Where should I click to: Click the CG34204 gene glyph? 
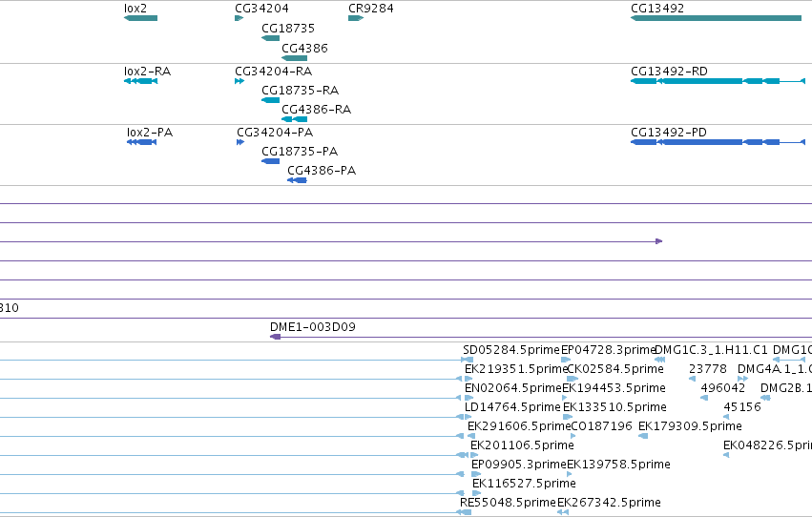pyautogui.click(x=239, y=18)
